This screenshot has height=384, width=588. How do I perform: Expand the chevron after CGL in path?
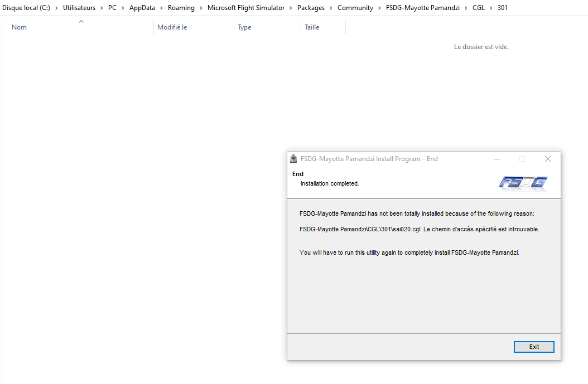pyautogui.click(x=491, y=8)
